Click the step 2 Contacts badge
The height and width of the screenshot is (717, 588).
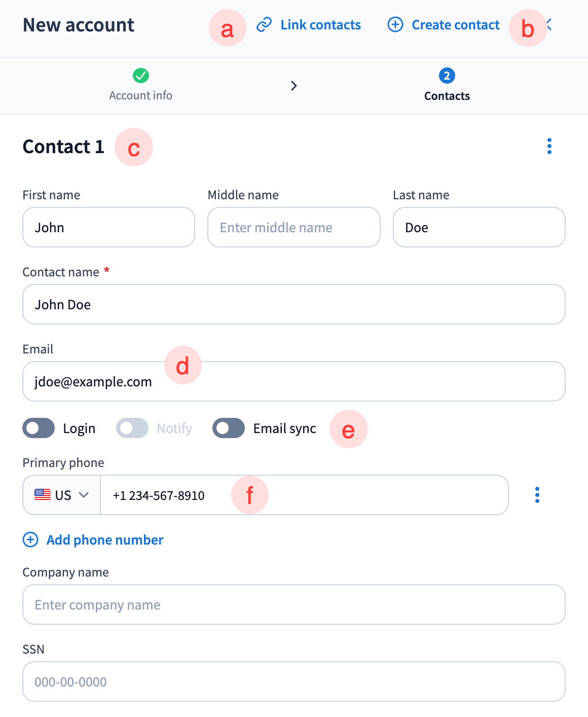(x=447, y=76)
